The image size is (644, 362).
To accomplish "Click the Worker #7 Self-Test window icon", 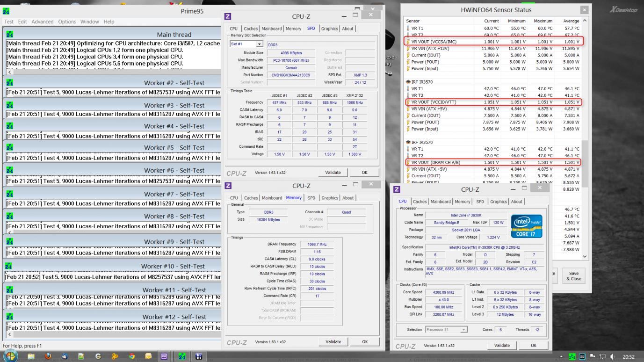I will pos(10,194).
